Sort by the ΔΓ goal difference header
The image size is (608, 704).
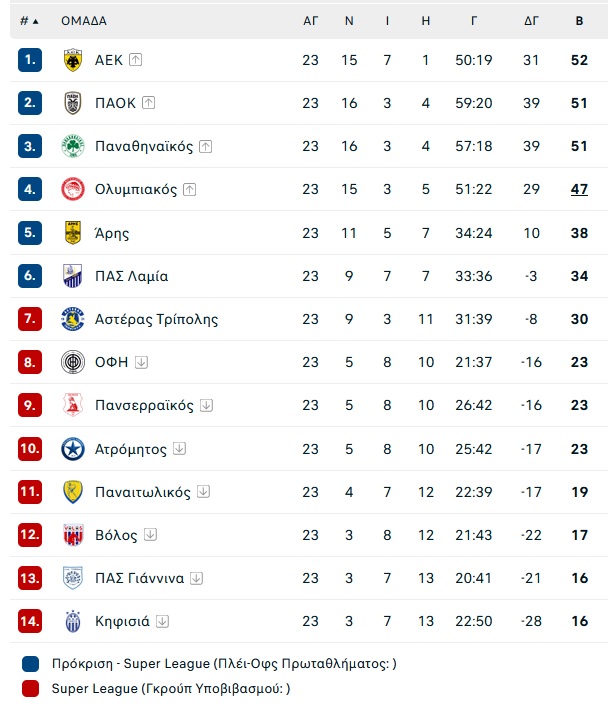point(531,20)
